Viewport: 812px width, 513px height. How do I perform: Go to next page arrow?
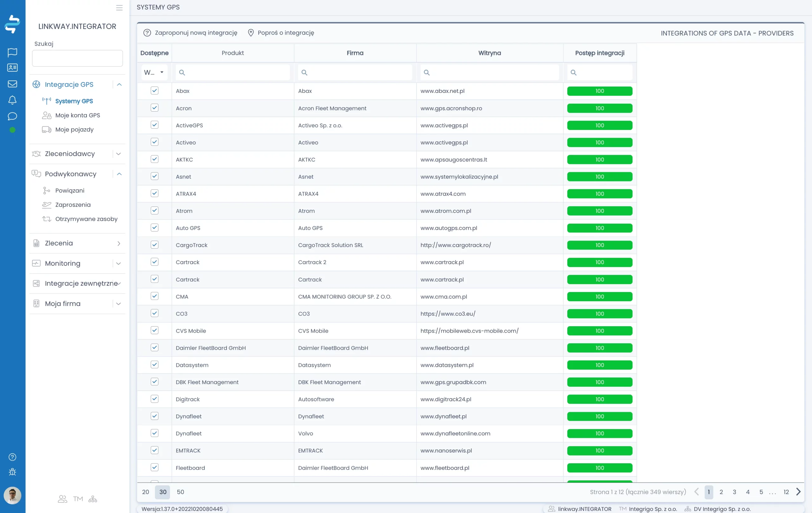click(x=798, y=492)
